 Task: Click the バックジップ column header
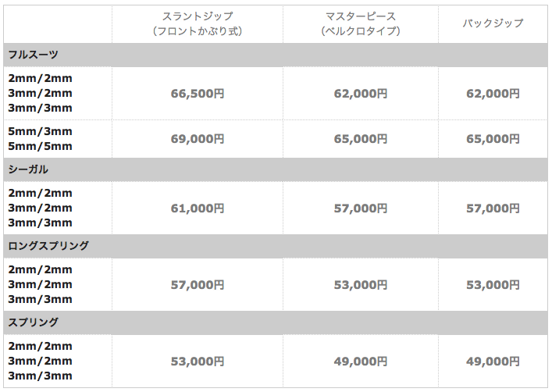(x=493, y=24)
